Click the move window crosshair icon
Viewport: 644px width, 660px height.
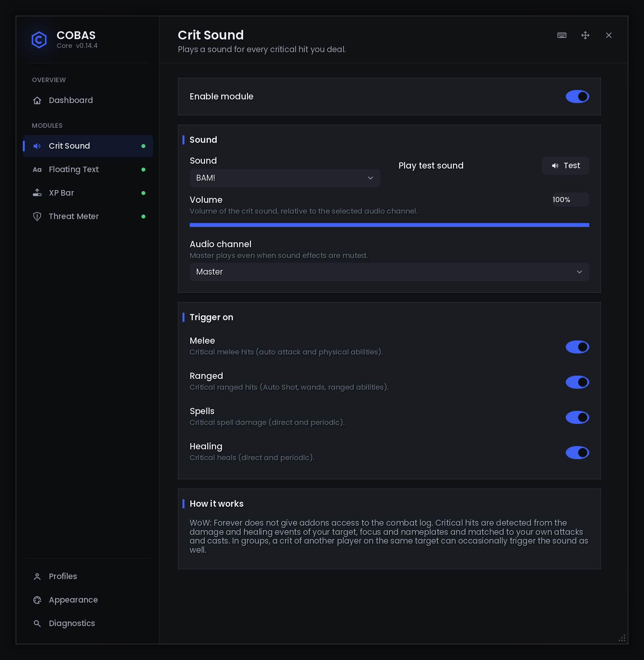click(585, 35)
